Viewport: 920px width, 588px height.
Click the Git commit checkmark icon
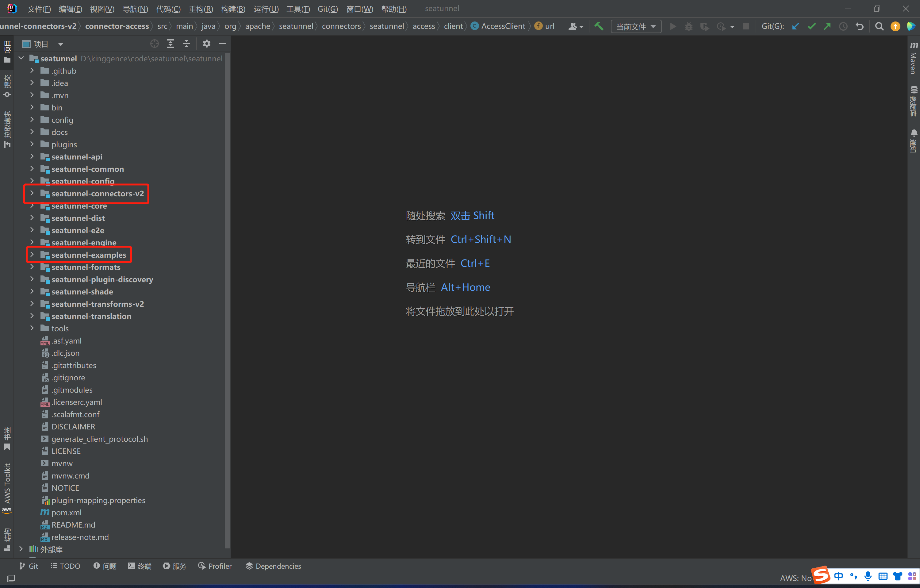click(x=811, y=26)
